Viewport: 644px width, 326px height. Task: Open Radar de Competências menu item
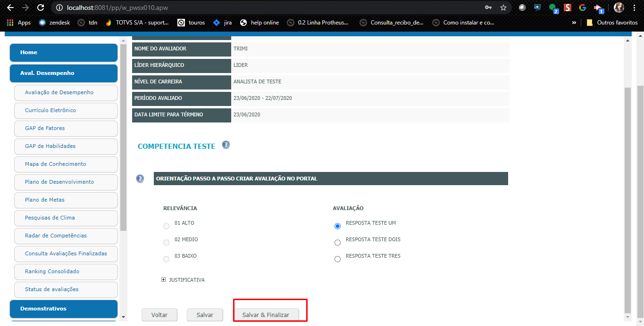[66, 236]
